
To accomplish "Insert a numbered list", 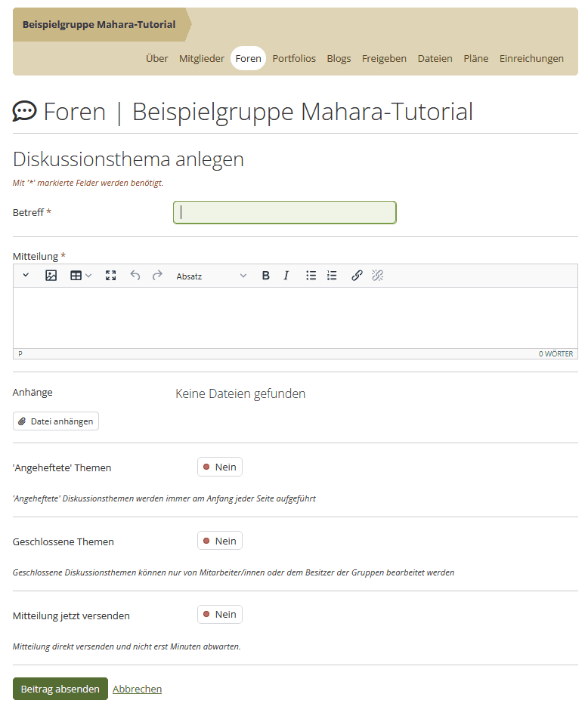I will (x=332, y=276).
